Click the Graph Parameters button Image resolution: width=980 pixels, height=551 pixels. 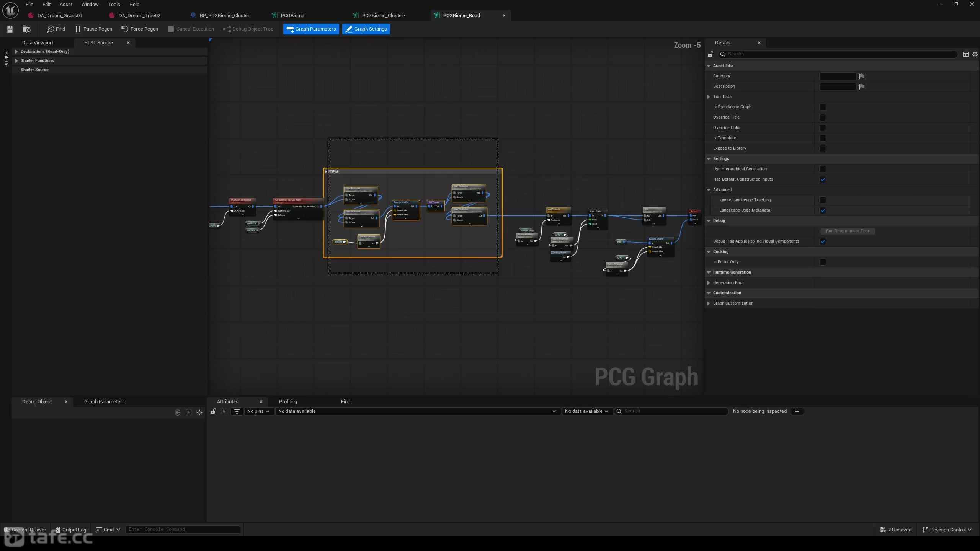pos(311,29)
